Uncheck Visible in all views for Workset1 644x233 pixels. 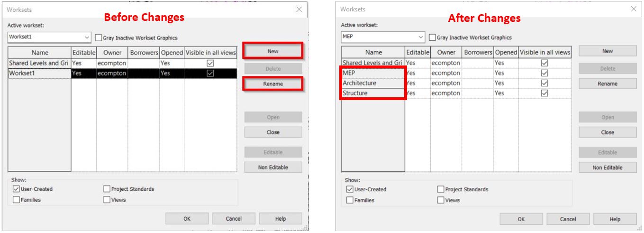click(210, 73)
